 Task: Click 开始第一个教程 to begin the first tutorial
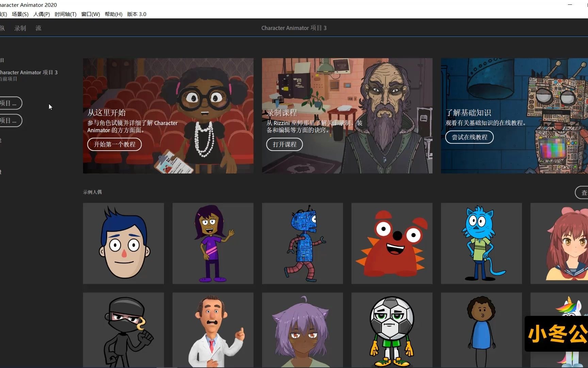coord(114,144)
